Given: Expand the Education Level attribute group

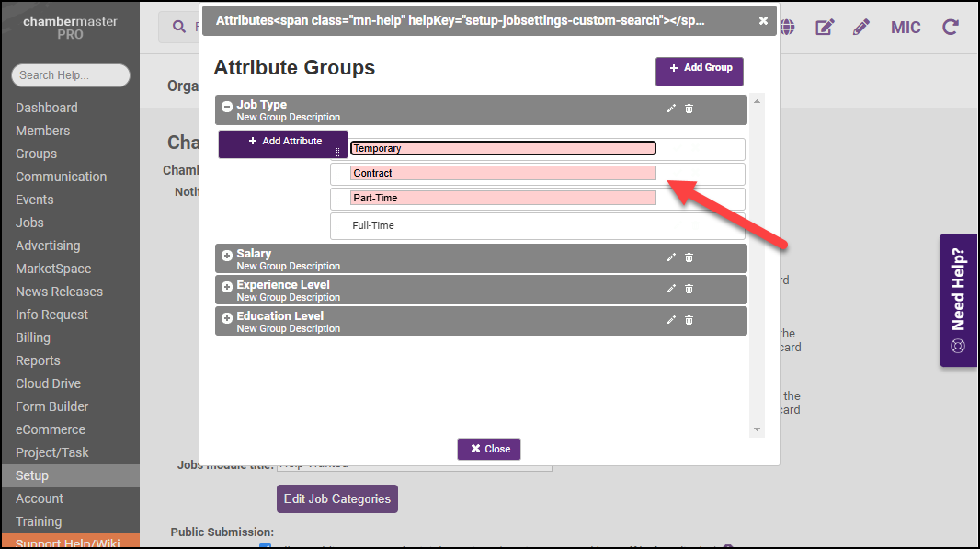Looking at the screenshot, I should tap(227, 318).
